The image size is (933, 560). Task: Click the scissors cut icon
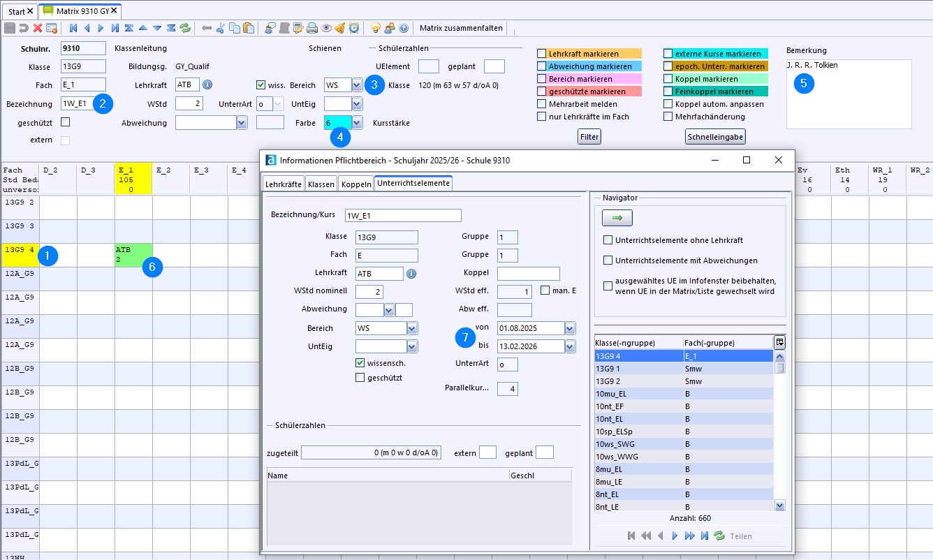point(220,28)
